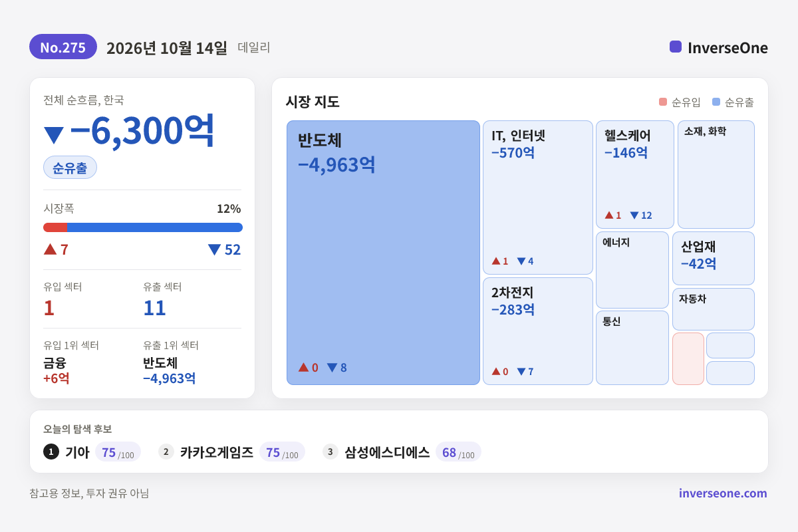Click the red up-triangle next to 7
The height and width of the screenshot is (532, 798).
[x=50, y=249]
